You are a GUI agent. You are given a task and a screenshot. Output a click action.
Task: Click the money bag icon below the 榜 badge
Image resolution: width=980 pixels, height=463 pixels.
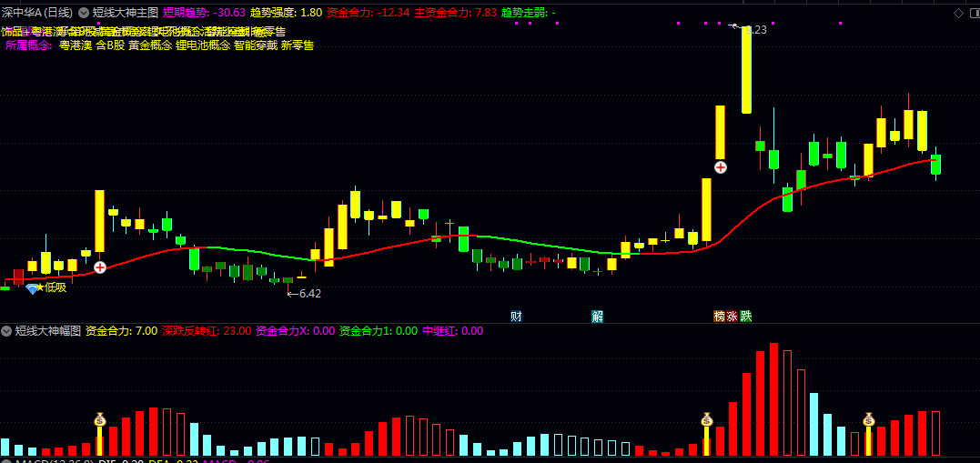click(707, 419)
